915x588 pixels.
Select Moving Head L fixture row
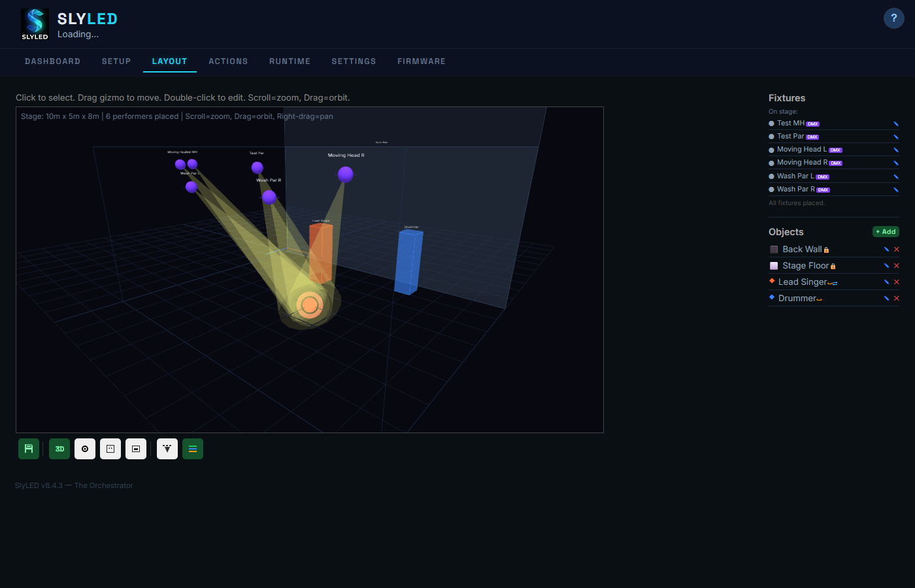(834, 150)
